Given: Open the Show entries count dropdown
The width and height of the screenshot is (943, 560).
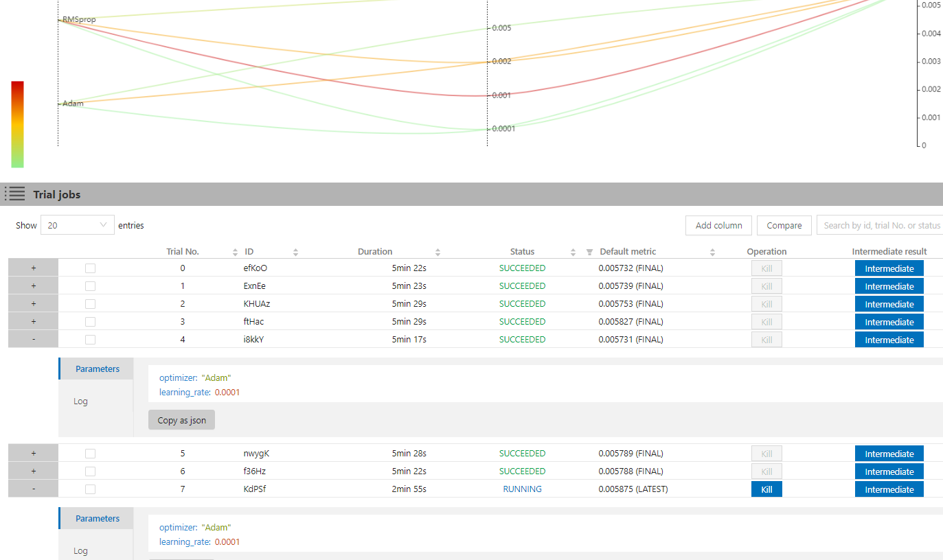Looking at the screenshot, I should pyautogui.click(x=78, y=225).
